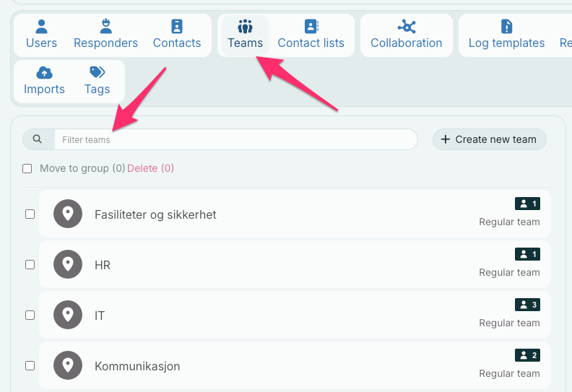This screenshot has height=392, width=572.
Task: Open the Contact lists icon
Action: [311, 27]
